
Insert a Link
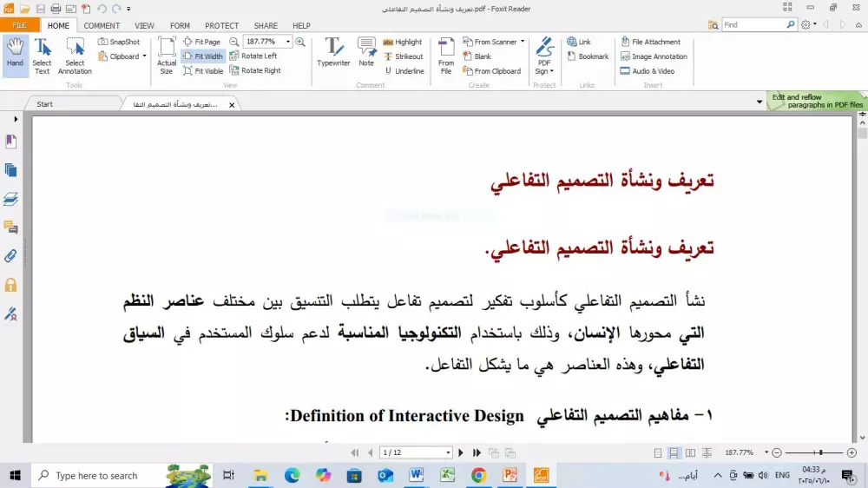point(579,42)
